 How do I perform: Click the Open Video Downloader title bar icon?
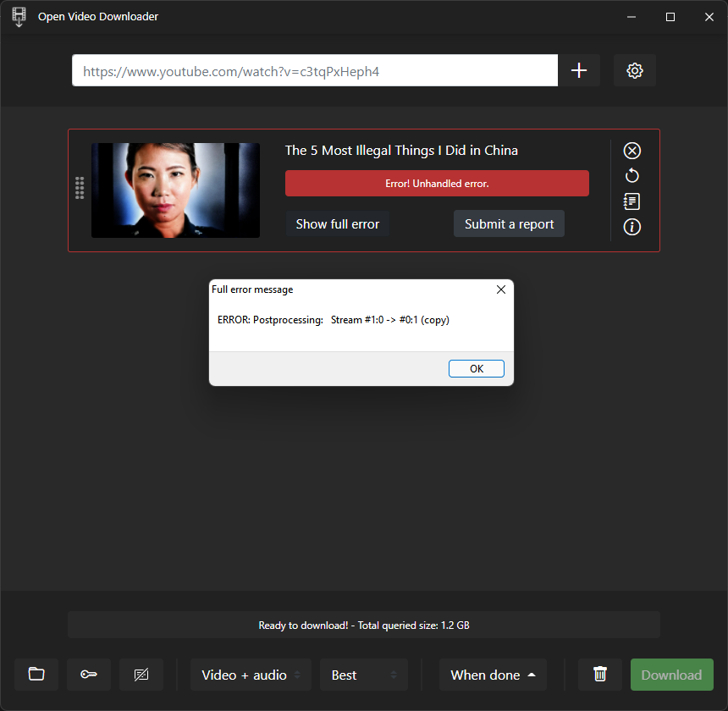[x=19, y=16]
